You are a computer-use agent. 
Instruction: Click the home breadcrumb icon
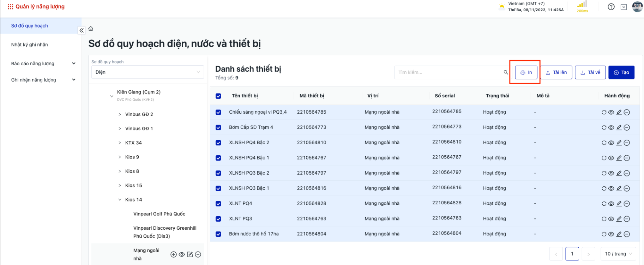(91, 29)
